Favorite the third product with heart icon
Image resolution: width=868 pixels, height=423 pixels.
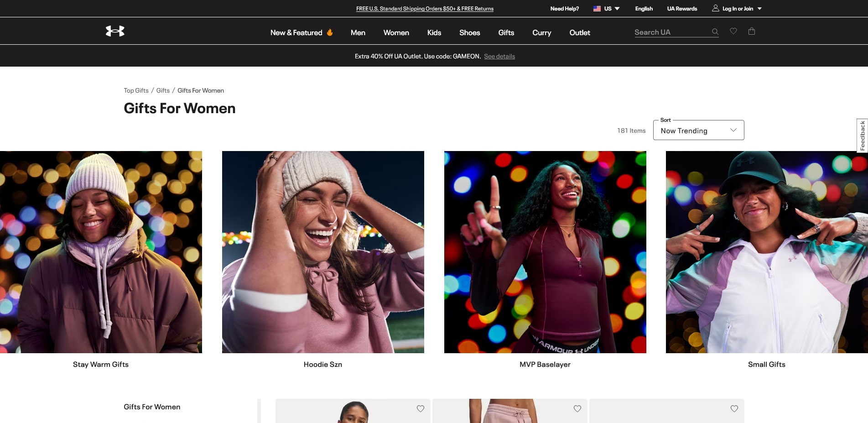[x=734, y=408]
